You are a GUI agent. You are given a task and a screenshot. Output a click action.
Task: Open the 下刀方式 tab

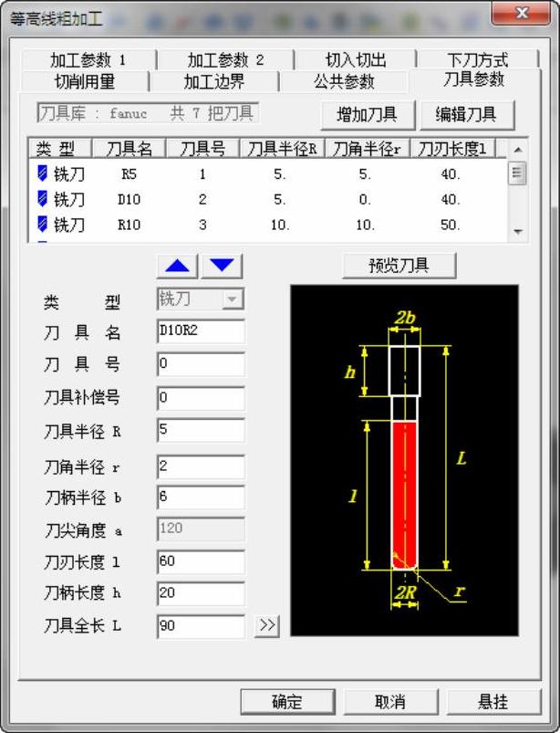(x=478, y=60)
